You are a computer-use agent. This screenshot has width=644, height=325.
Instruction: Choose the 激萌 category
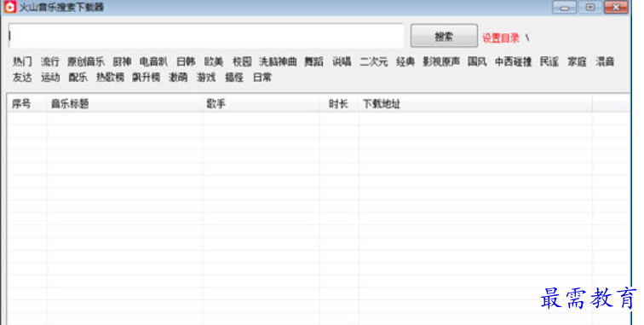(178, 78)
